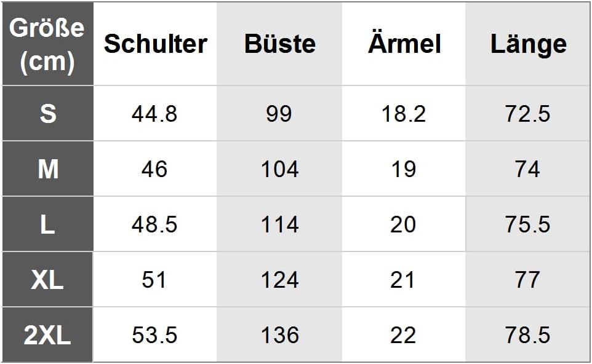Viewport: 592px width, 364px height.
Task: Click the M size row label
Action: pyautogui.click(x=47, y=169)
